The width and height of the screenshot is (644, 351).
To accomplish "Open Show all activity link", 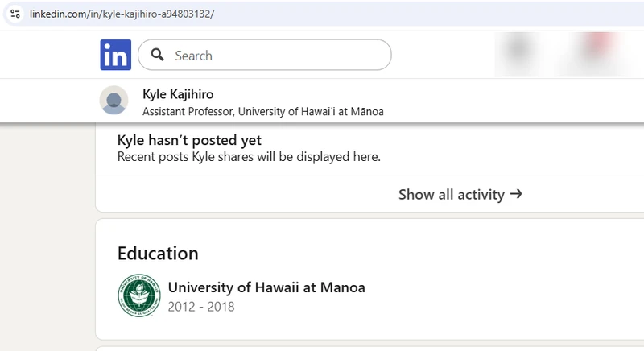I will pyautogui.click(x=460, y=194).
